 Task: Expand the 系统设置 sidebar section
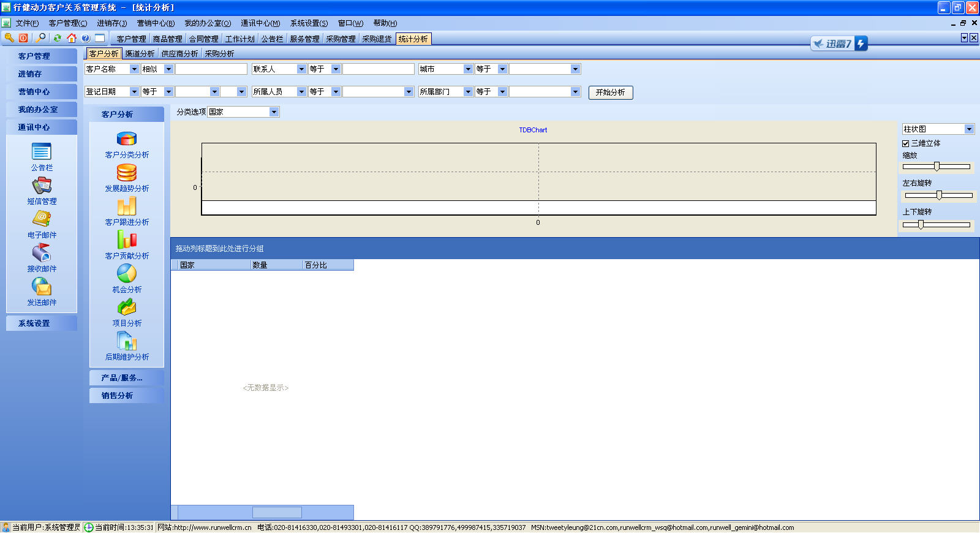(x=42, y=323)
